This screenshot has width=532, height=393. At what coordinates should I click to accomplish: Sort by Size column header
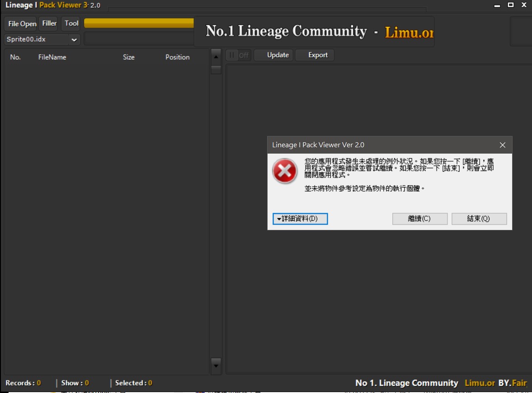pyautogui.click(x=128, y=57)
